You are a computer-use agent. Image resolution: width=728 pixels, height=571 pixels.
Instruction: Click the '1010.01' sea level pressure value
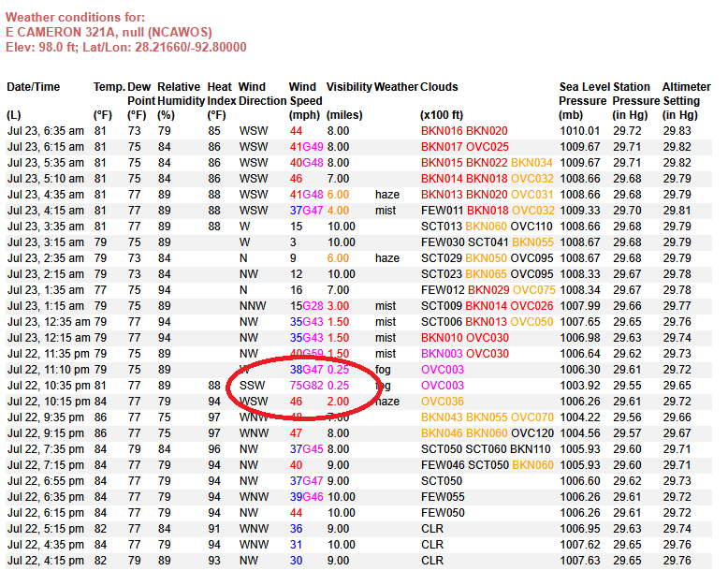(x=580, y=131)
